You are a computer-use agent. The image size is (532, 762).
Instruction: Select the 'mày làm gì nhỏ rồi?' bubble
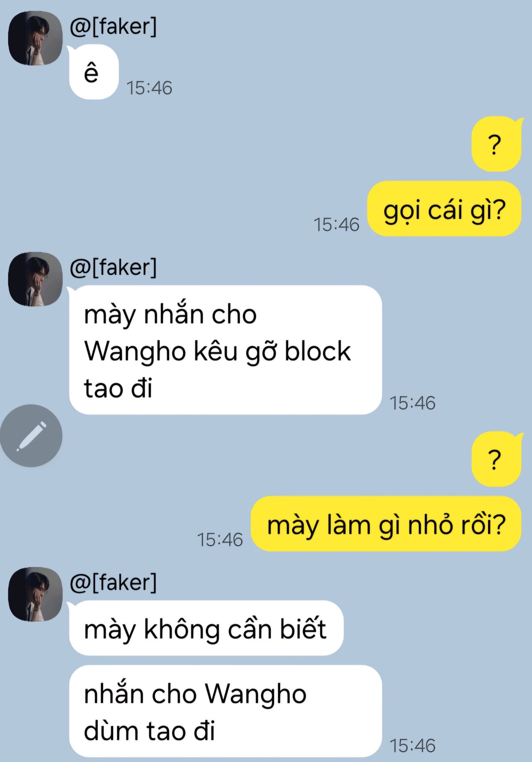coord(386,524)
